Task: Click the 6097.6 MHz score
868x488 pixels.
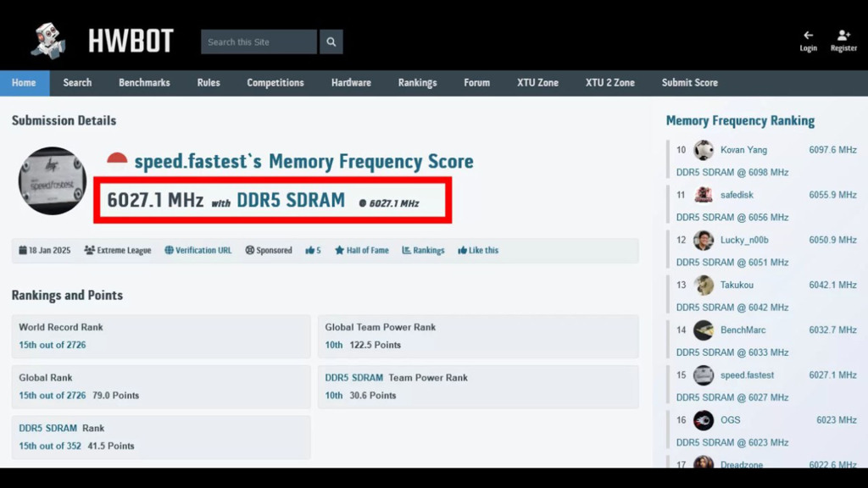Action: (x=832, y=150)
